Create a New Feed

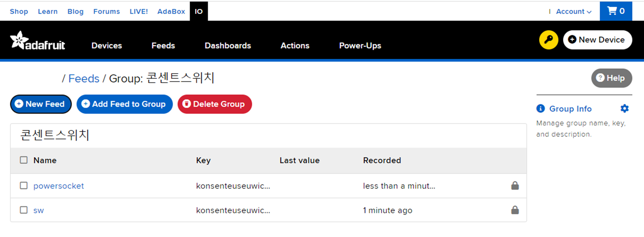[x=41, y=104]
